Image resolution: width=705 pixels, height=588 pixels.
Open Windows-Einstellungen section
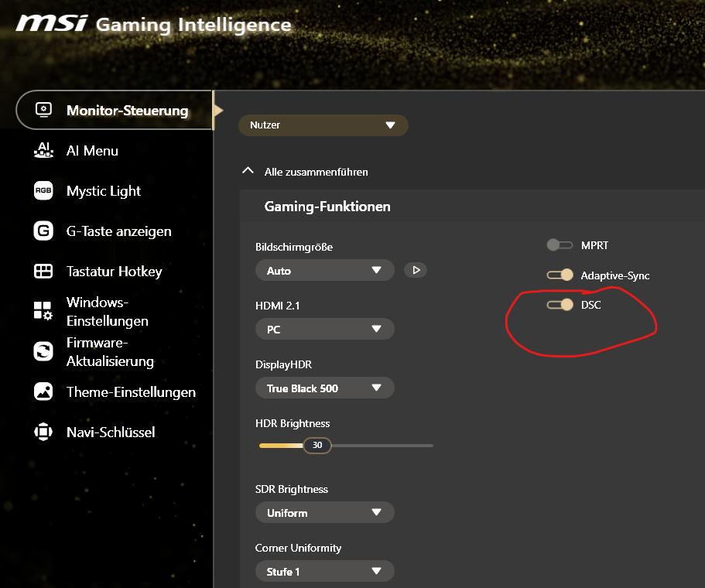click(x=107, y=312)
